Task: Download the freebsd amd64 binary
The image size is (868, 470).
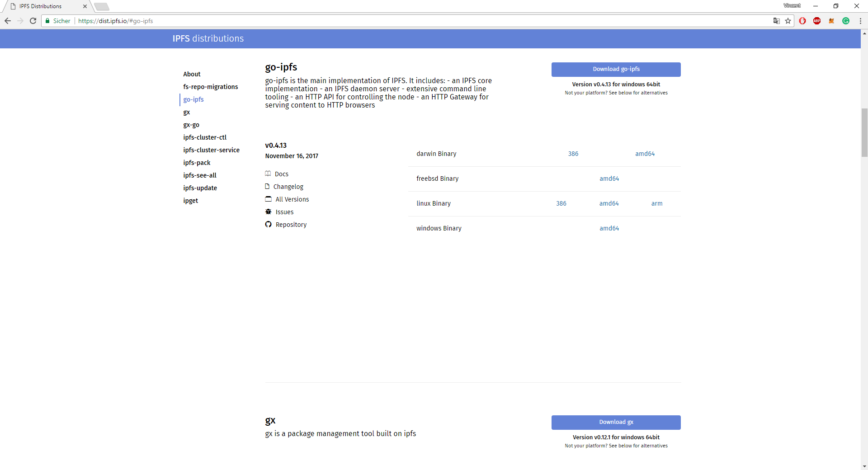Action: pyautogui.click(x=609, y=179)
